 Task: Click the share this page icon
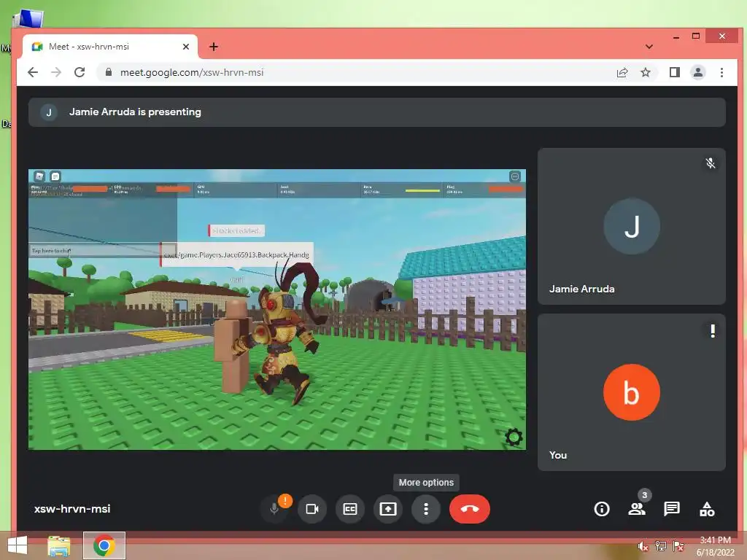pos(622,72)
